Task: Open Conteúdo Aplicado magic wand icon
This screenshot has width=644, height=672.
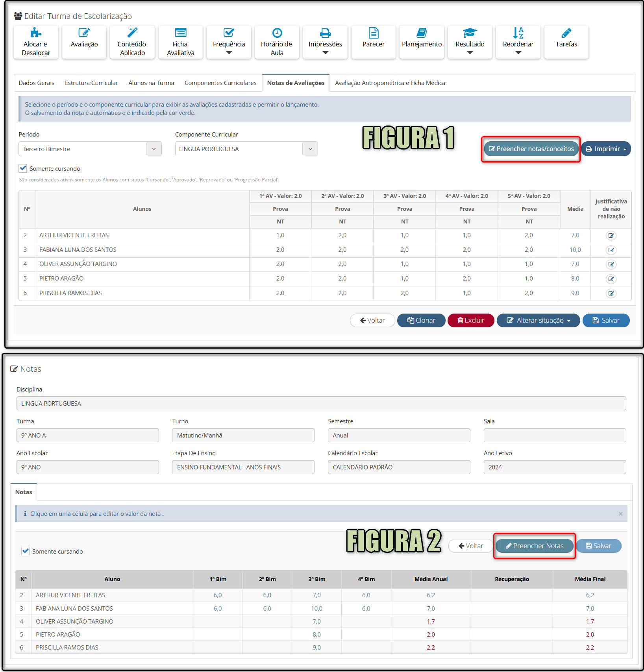Action: [x=132, y=33]
